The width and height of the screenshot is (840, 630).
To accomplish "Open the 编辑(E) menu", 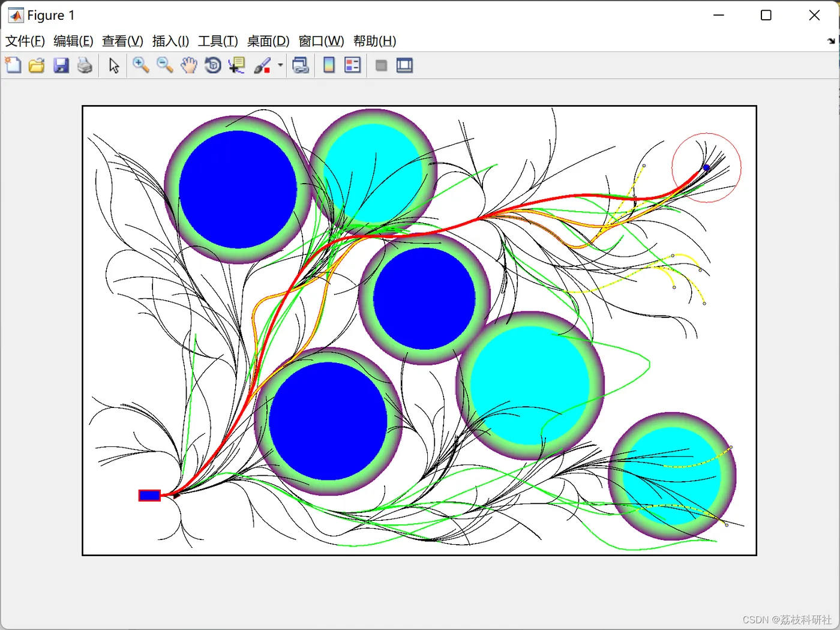I will (x=73, y=41).
